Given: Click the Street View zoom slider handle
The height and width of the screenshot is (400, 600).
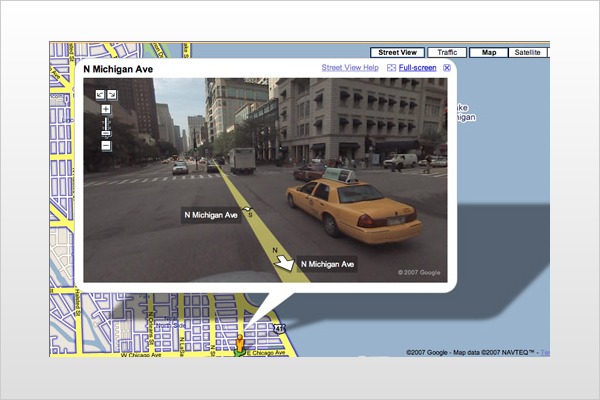Looking at the screenshot, I should pos(106,133).
